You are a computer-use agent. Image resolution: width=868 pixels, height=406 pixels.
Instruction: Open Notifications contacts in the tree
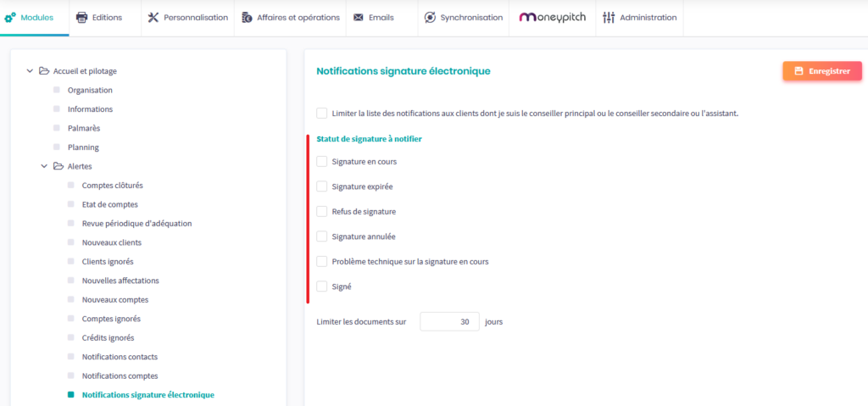tap(120, 357)
